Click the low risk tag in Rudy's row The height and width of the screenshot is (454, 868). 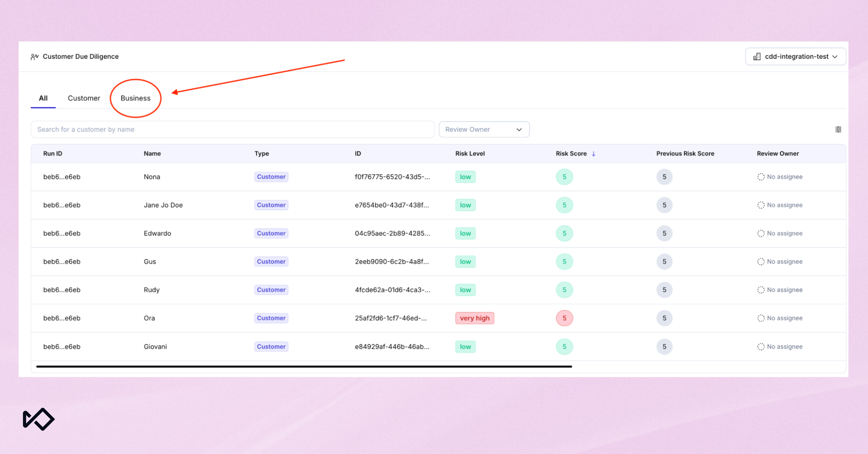coord(465,290)
